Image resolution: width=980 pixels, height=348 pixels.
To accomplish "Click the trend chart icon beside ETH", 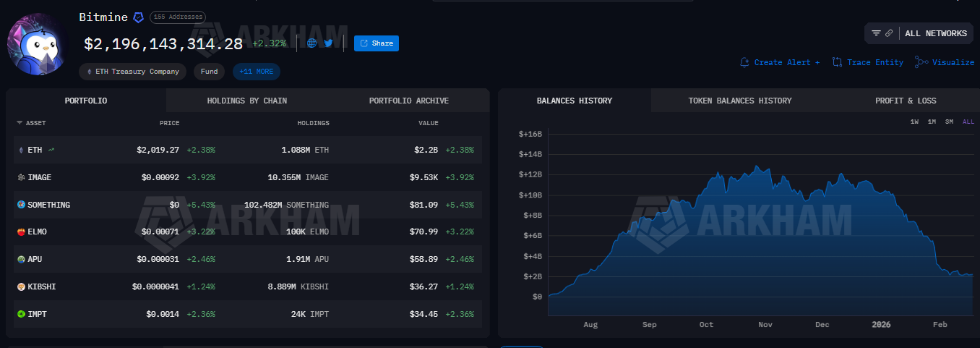I will pyautogui.click(x=51, y=150).
